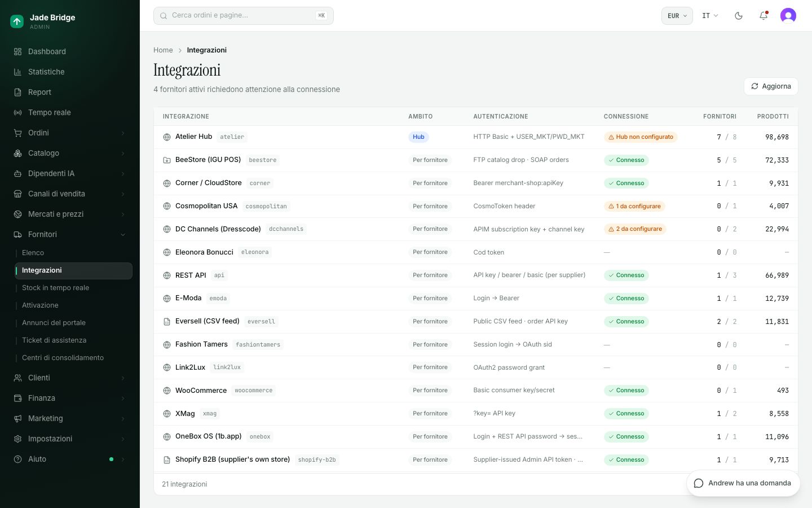812x508 pixels.
Task: Expand Mercati e prezzi section
Action: coord(70,214)
